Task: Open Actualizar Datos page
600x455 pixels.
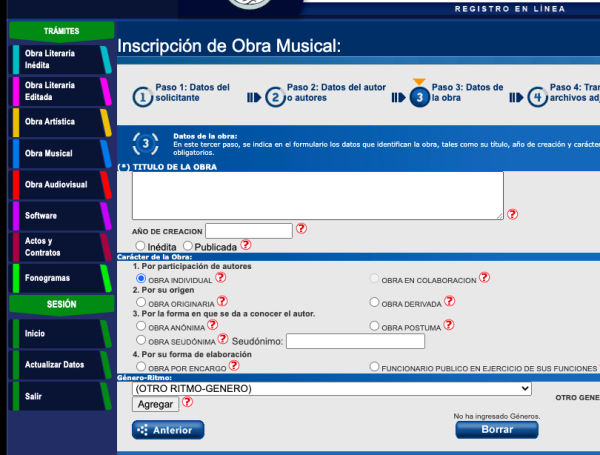Action: pos(61,365)
